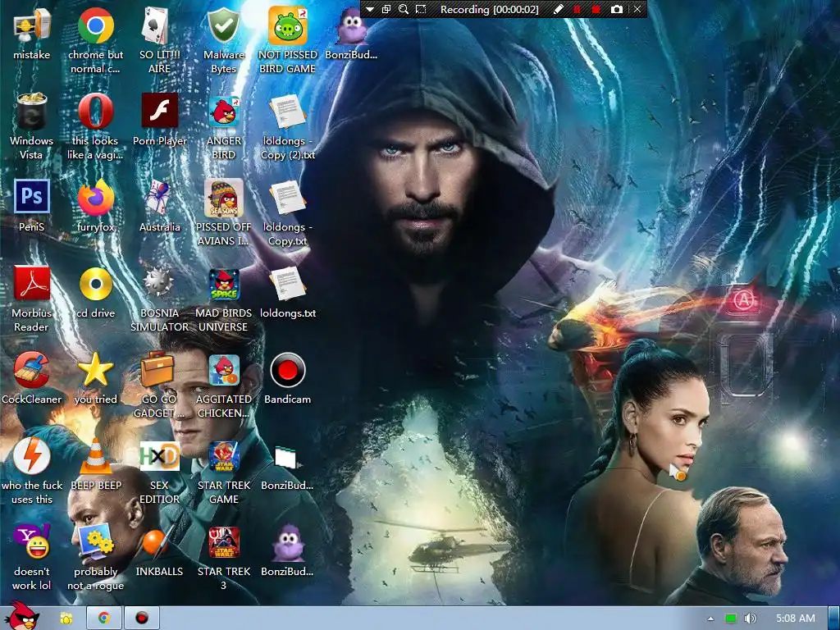Switch to the Chrome taskbar button

click(104, 619)
